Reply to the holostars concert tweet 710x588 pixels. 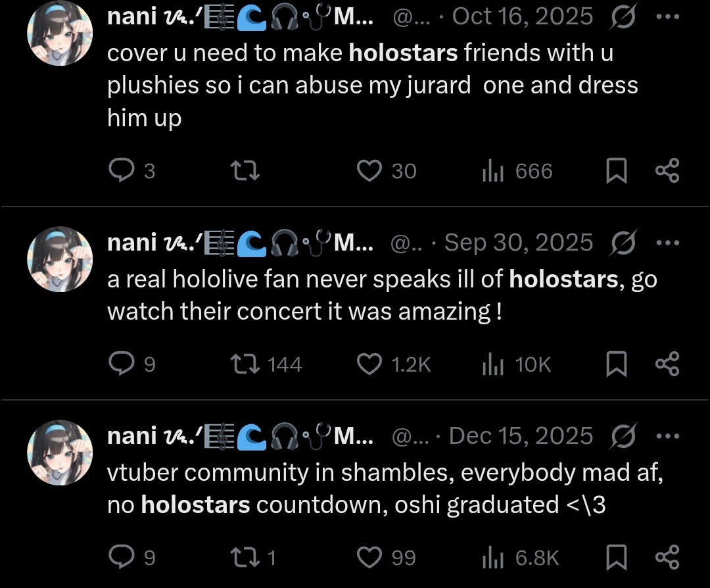122,364
